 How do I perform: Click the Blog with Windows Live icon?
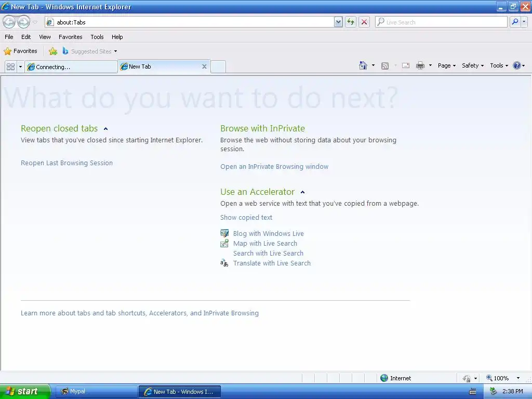pos(224,233)
